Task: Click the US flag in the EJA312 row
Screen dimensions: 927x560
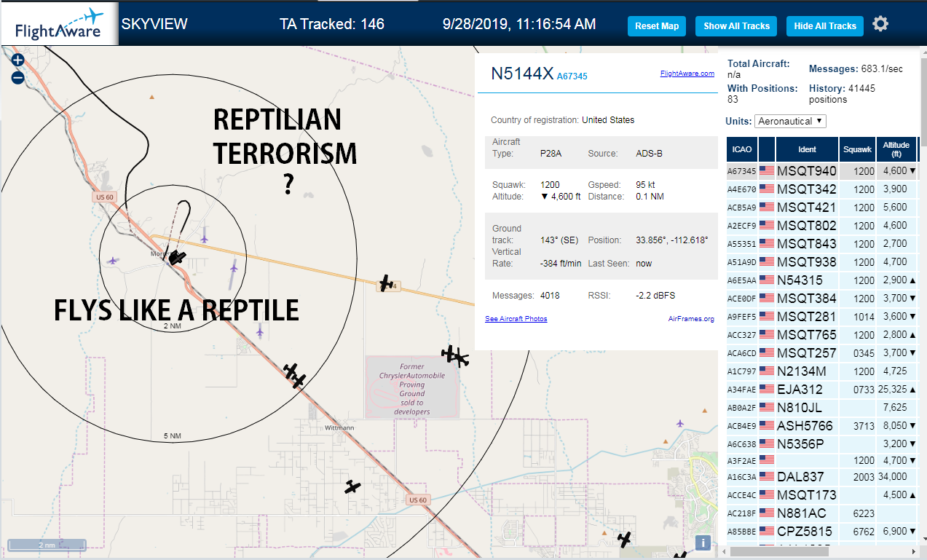Action: pyautogui.click(x=767, y=389)
